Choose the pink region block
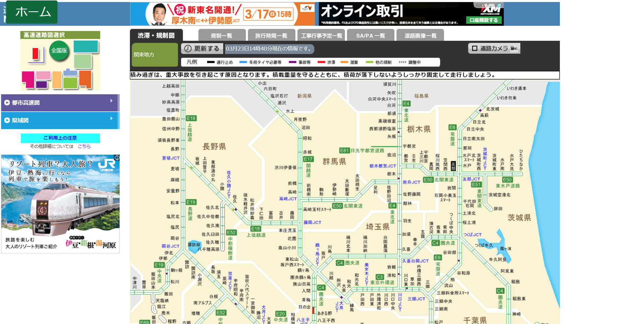This screenshot has width=644, height=324. click(43, 76)
